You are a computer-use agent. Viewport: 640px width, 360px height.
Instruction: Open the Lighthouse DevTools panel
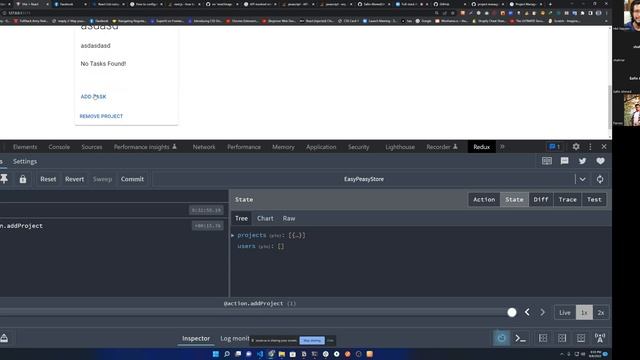400,147
